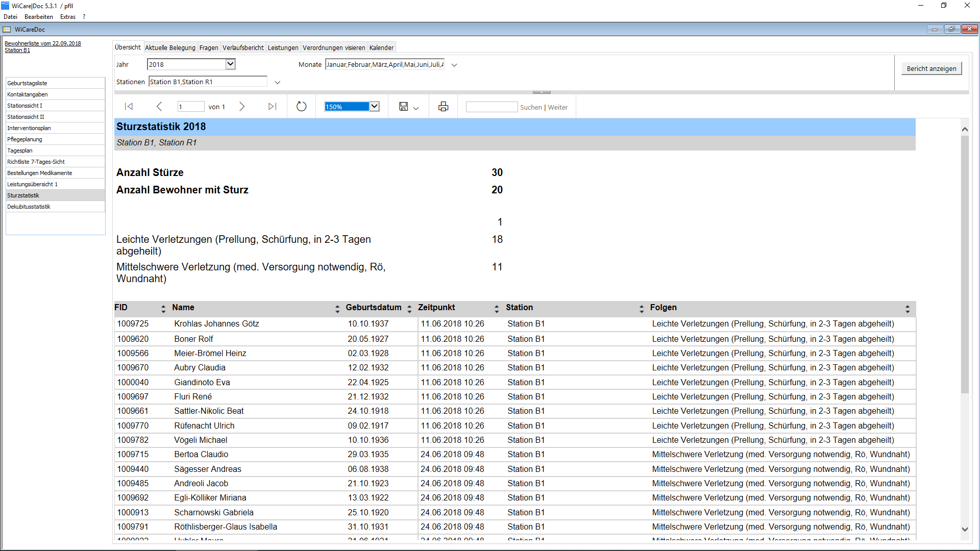Sort table by Station column arrows
The width and height of the screenshot is (980, 551).
point(642,308)
